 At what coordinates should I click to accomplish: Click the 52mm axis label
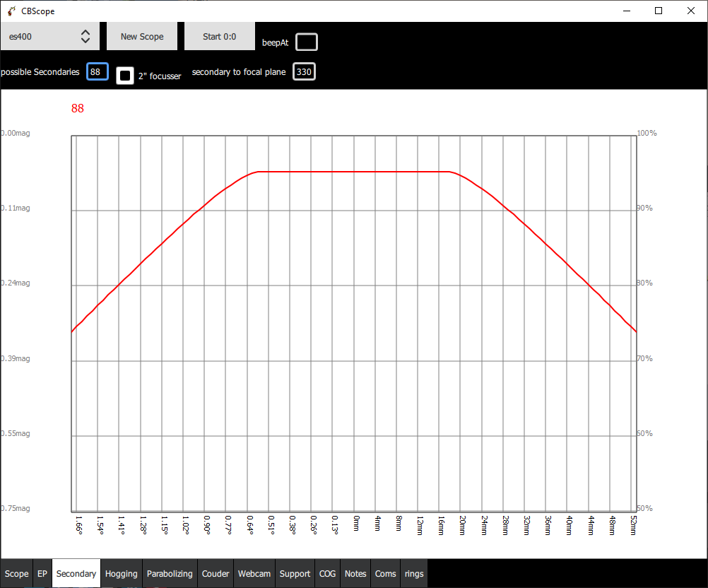point(633,525)
